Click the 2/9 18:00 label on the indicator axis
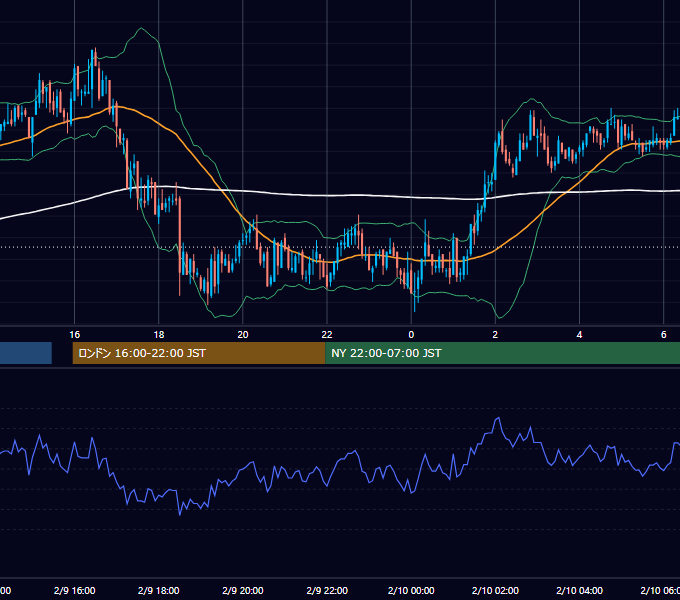 click(x=159, y=590)
